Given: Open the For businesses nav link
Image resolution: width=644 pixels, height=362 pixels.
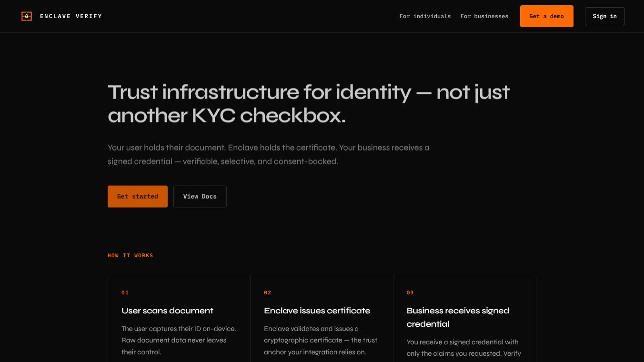Looking at the screenshot, I should 484,16.
